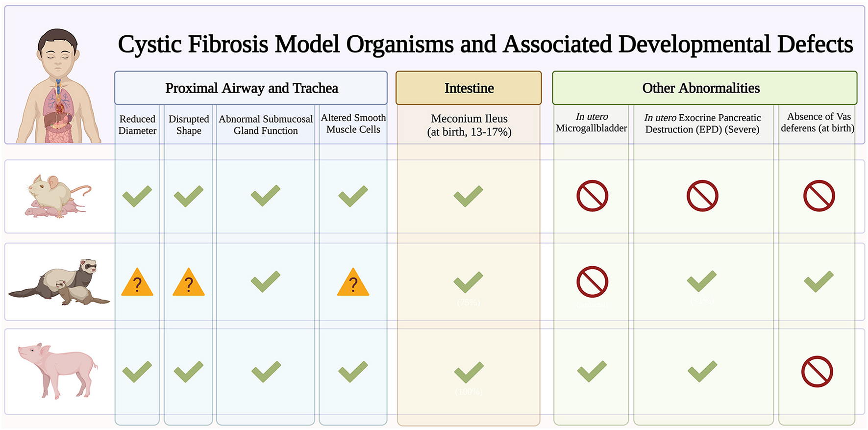This screenshot has height=430, width=868.
Task: Click the ferret illustration
Action: pyautogui.click(x=59, y=282)
